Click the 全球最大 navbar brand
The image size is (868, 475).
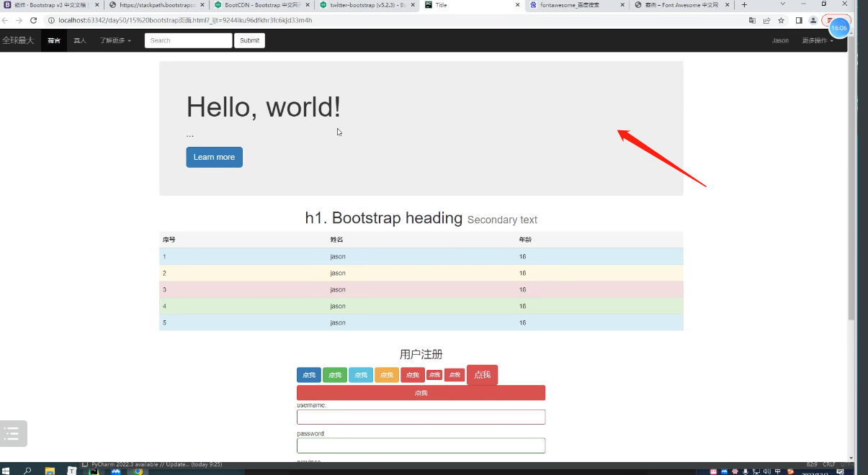pos(18,40)
